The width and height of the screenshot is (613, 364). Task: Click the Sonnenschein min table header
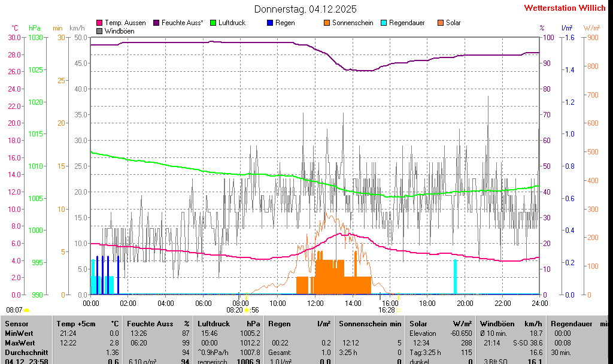370,323
